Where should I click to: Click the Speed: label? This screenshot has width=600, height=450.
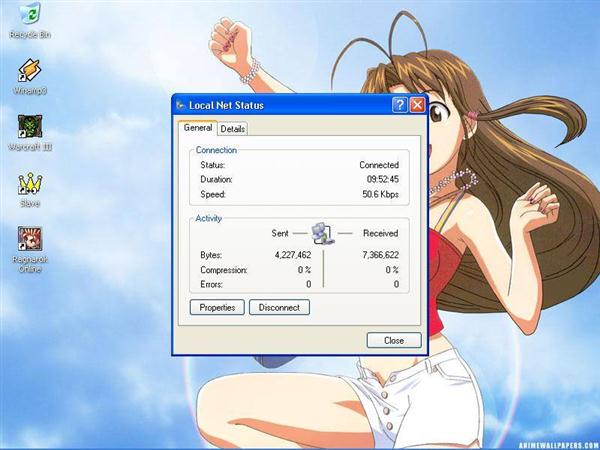(213, 194)
